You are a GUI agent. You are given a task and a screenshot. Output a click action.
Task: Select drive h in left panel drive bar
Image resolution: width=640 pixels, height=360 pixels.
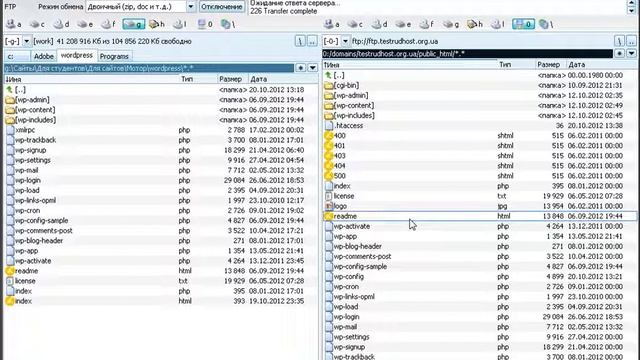(157, 24)
